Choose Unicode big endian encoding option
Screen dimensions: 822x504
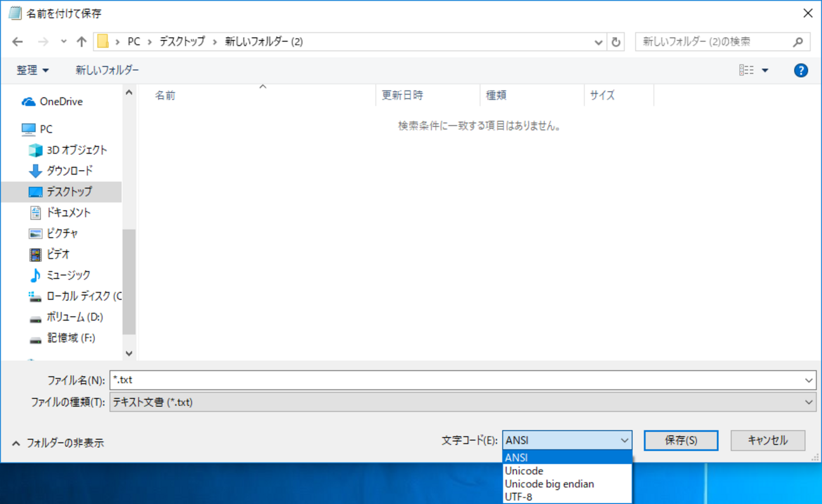click(x=567, y=484)
